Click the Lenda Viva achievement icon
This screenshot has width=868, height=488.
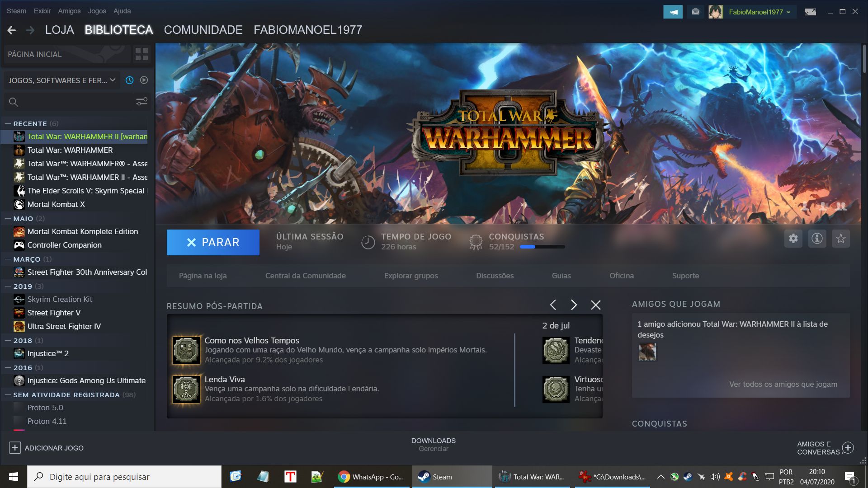coord(186,389)
